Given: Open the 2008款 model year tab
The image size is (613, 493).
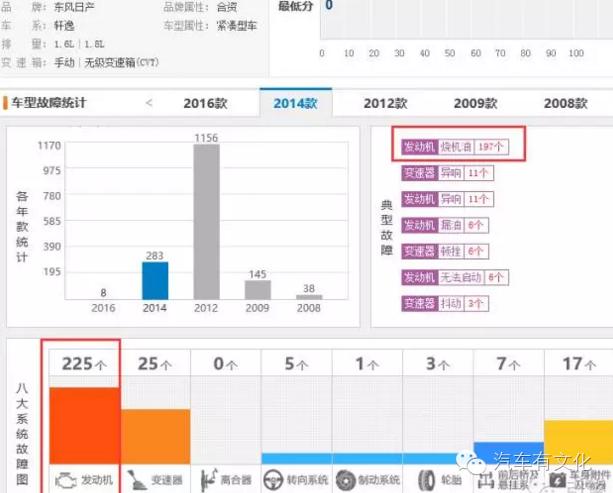Looking at the screenshot, I should pyautogui.click(x=565, y=102).
